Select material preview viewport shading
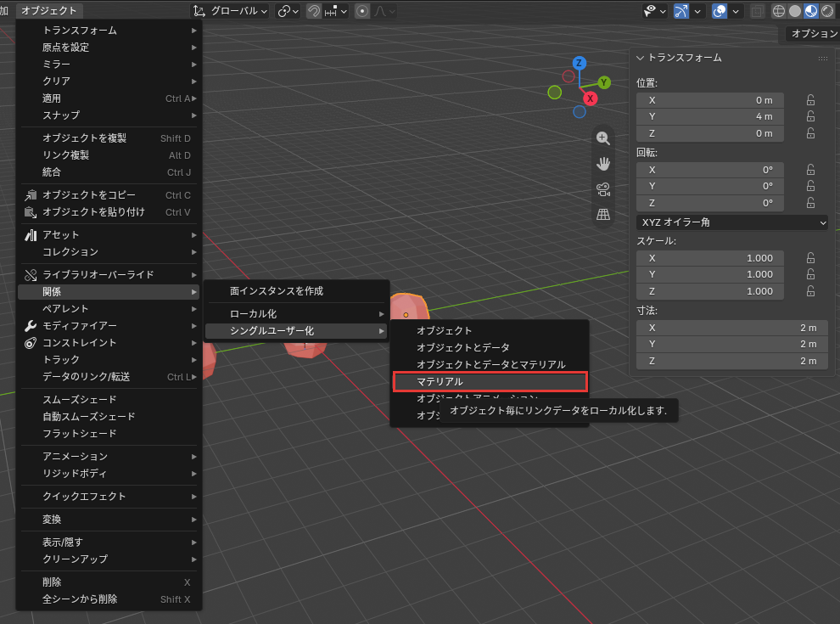The width and height of the screenshot is (840, 624). click(x=811, y=11)
